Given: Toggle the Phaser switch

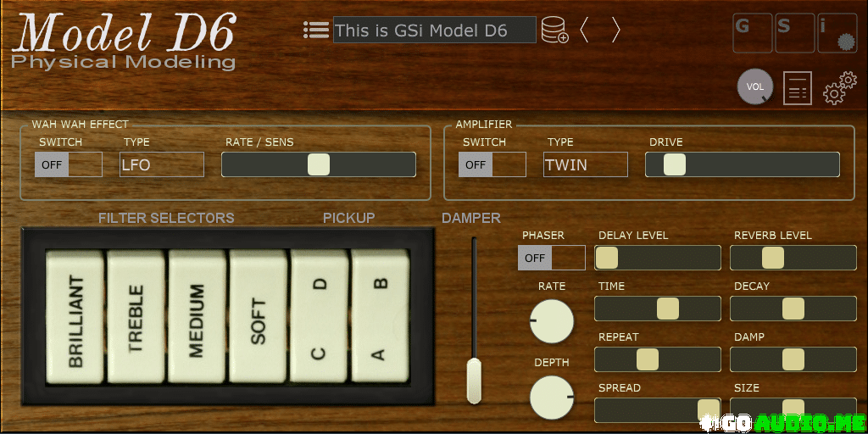Looking at the screenshot, I should (x=551, y=258).
